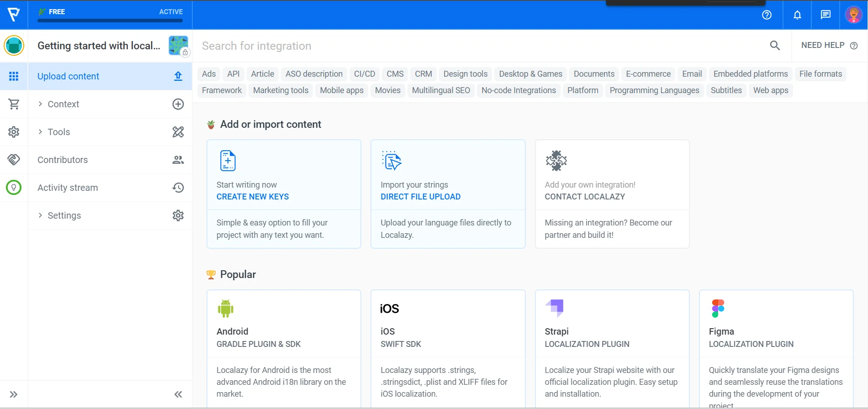
Task: Expand the left rail with double right arrows
Action: click(x=14, y=394)
